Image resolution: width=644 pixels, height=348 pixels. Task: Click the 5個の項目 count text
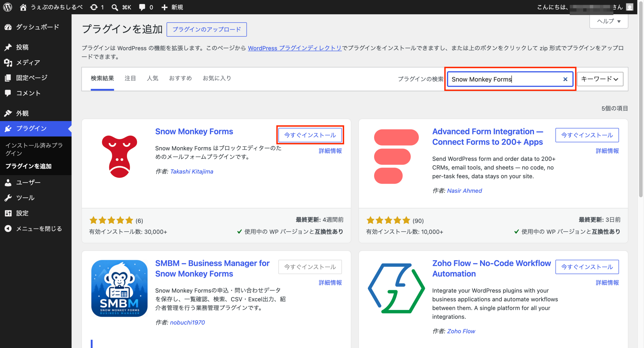click(x=614, y=109)
